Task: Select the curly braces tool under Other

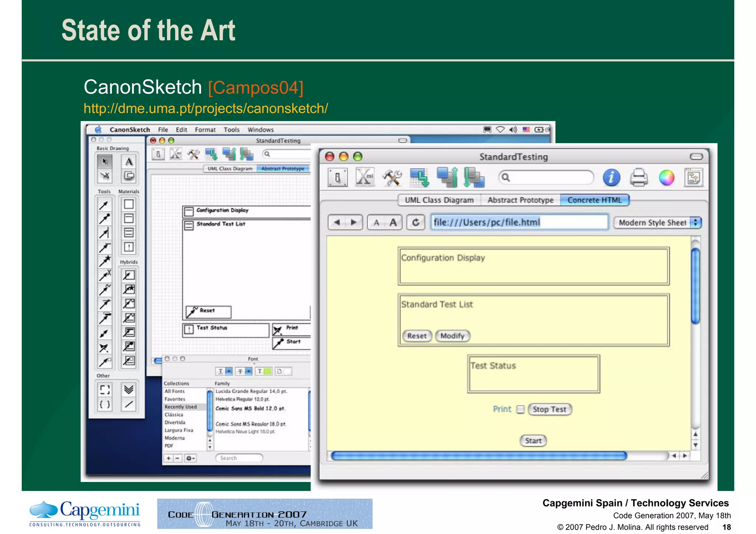Action: (105, 404)
